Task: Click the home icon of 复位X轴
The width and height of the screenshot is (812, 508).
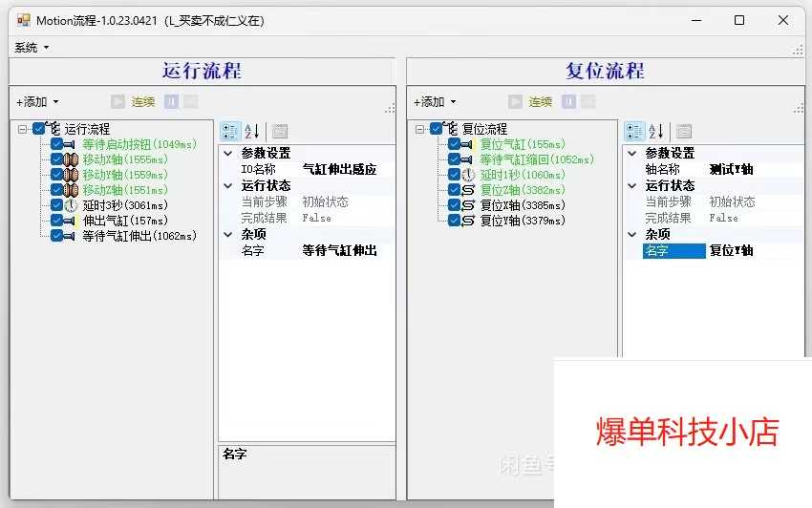Action: pos(468,205)
